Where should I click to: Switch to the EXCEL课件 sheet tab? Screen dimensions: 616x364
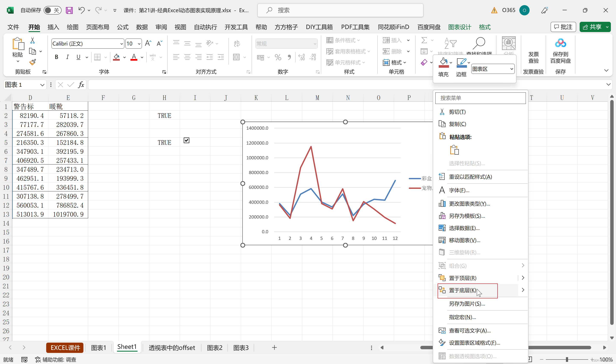coord(65,348)
